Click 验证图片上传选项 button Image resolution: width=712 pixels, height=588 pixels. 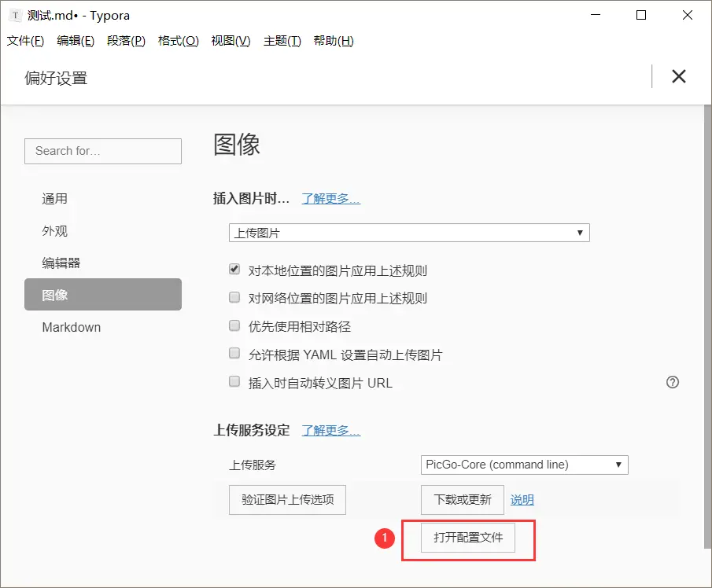pos(287,500)
